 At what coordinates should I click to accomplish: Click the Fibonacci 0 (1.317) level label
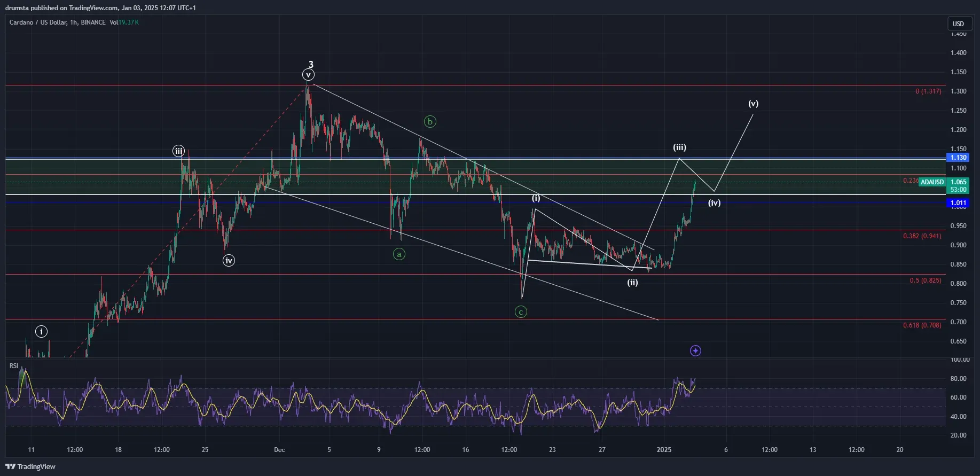(928, 91)
